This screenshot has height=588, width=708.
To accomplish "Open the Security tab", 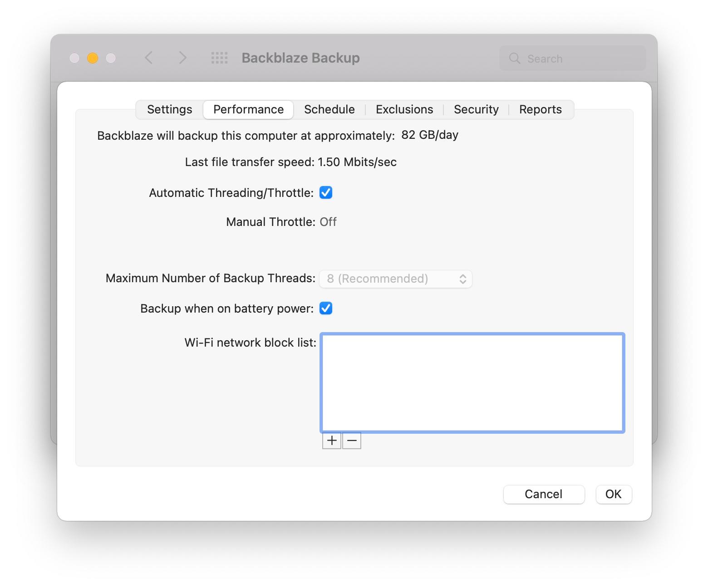I will [476, 109].
